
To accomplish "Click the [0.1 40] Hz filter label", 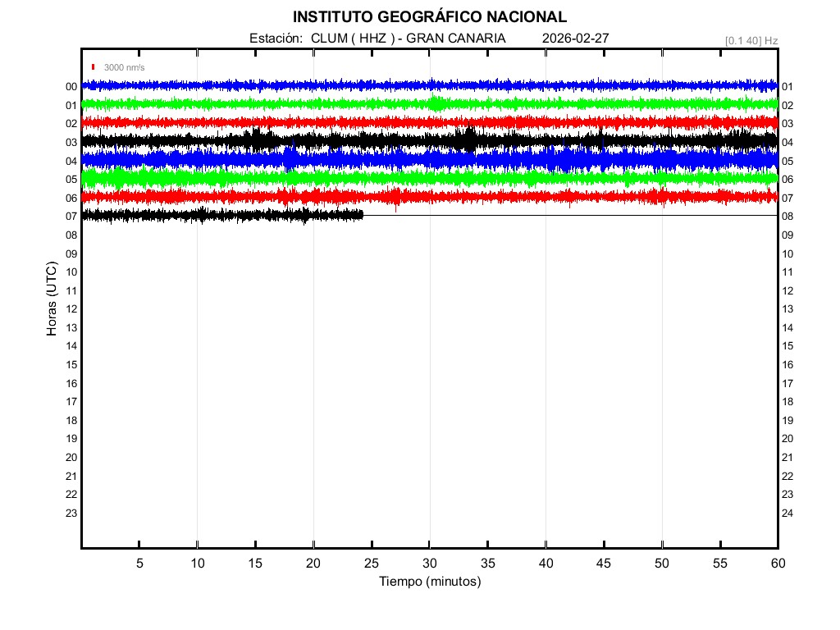I will 751,40.
